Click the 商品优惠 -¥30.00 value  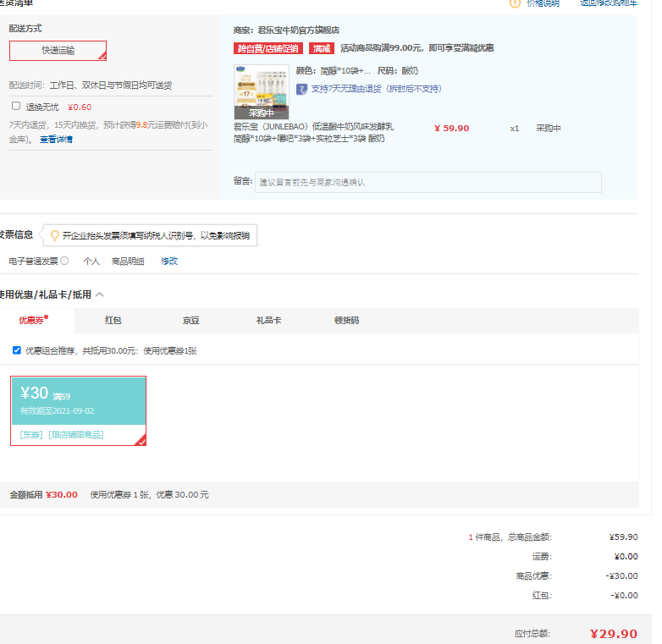tap(622, 576)
